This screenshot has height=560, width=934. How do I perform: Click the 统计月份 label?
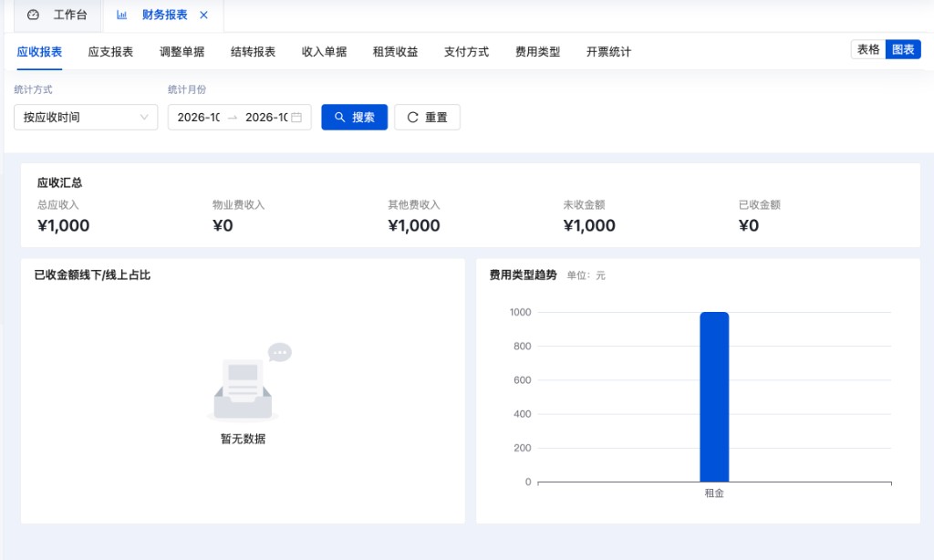tap(187, 89)
